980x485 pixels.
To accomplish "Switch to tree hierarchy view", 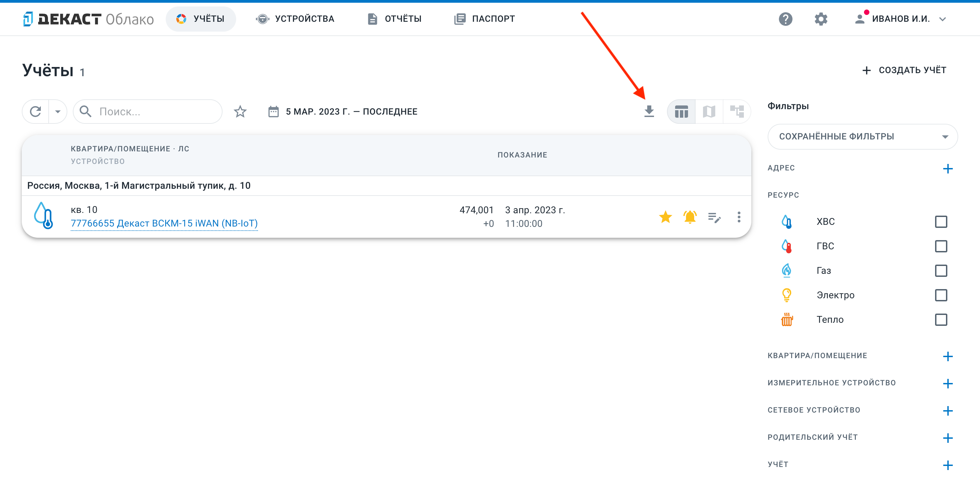I will tap(737, 112).
